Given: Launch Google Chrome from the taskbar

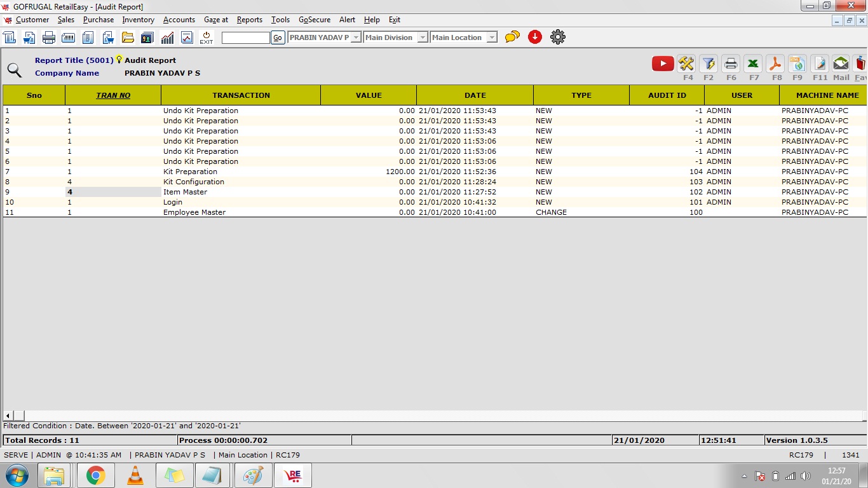Looking at the screenshot, I should 96,475.
